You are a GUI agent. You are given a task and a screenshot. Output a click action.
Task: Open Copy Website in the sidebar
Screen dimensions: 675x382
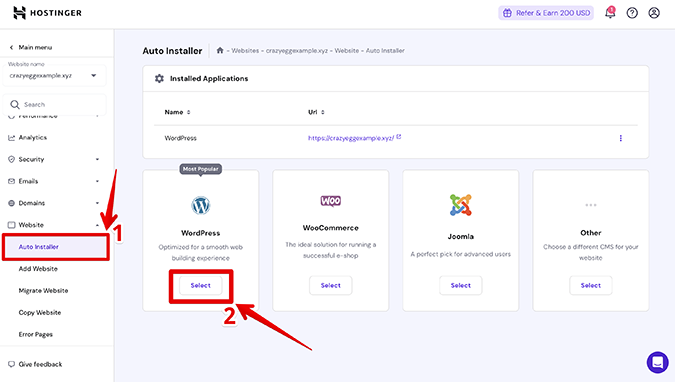[x=40, y=313]
